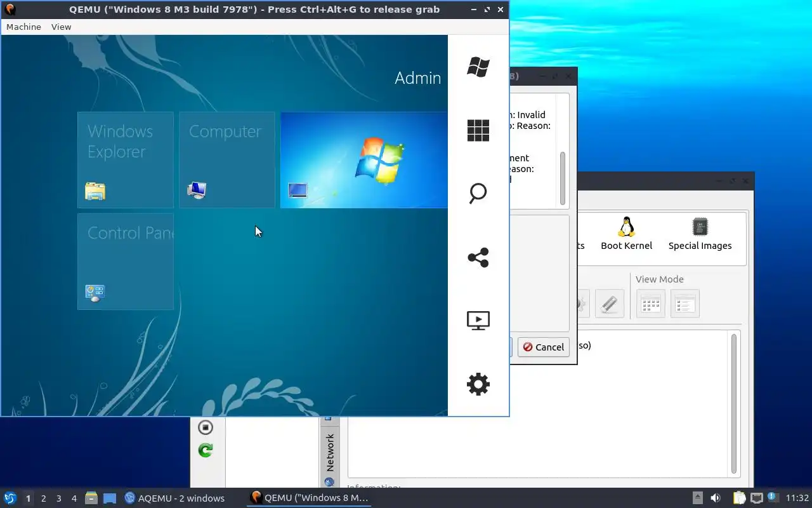Screen dimensions: 812x508
Task: Click Cancel in the dialog behind QEMU
Action: [x=544, y=347]
